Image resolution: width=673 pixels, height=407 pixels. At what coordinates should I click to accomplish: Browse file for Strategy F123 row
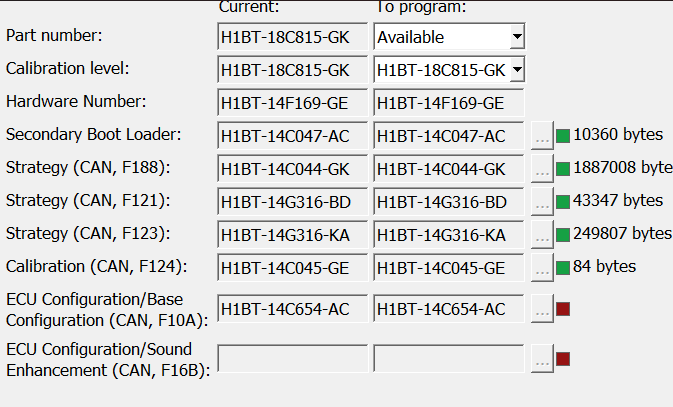(x=541, y=235)
